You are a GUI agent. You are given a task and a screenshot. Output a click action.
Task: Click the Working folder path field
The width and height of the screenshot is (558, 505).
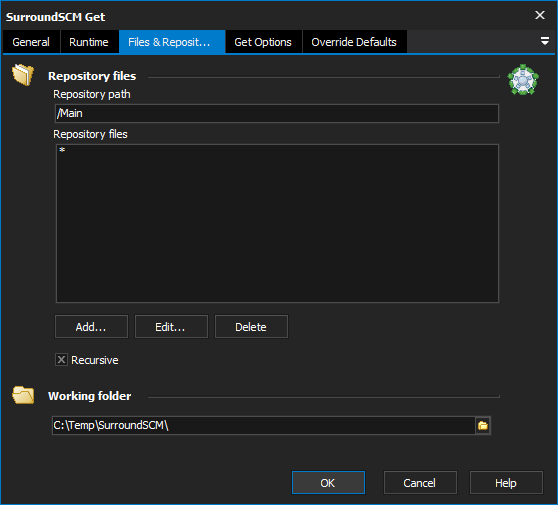click(x=263, y=425)
